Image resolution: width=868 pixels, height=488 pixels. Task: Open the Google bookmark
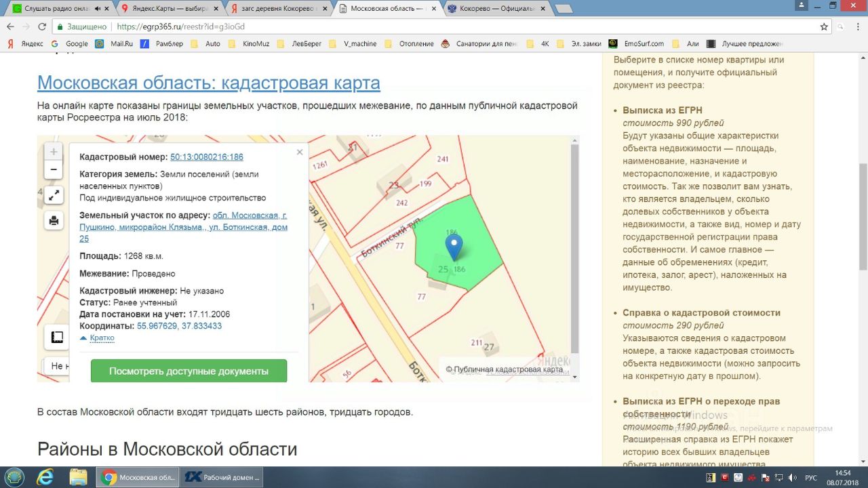coord(70,43)
